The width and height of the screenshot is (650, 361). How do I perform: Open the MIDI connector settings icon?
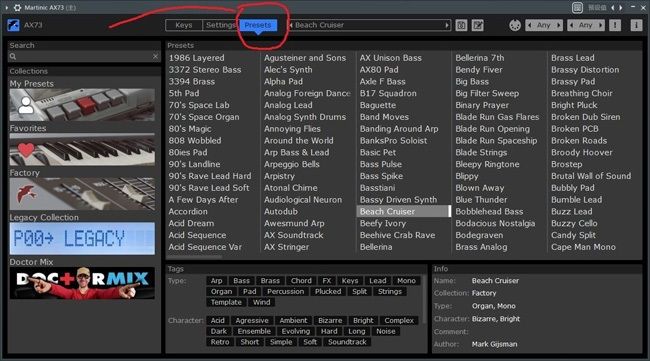pyautogui.click(x=515, y=25)
